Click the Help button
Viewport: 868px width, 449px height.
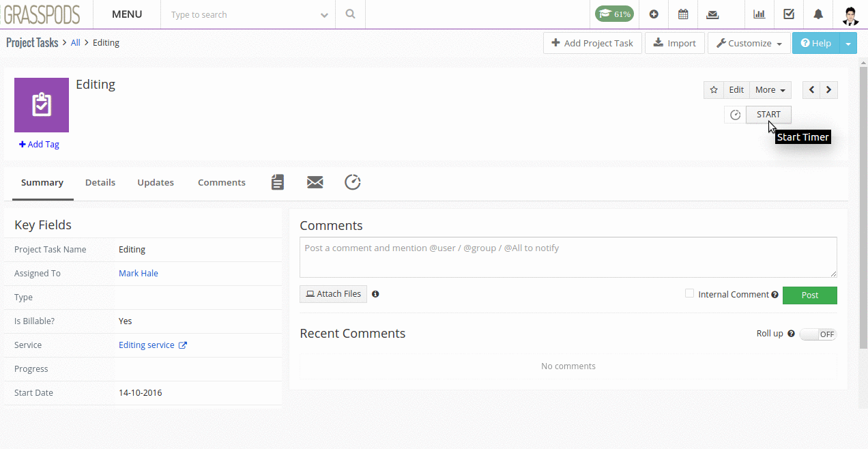click(815, 43)
